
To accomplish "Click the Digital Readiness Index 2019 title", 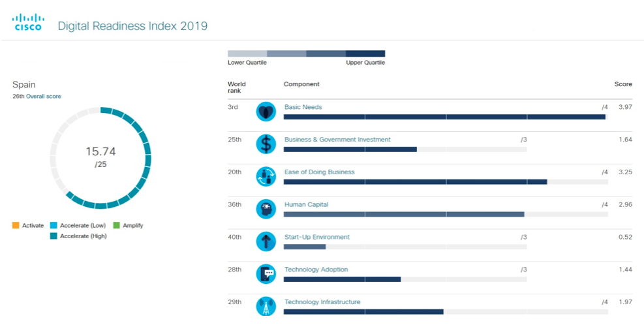I will (x=132, y=26).
